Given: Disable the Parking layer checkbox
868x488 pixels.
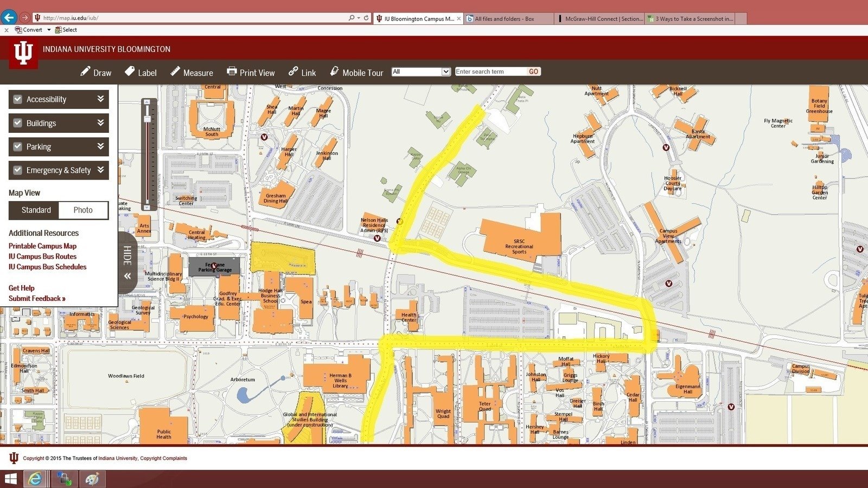Looking at the screenshot, I should click(x=18, y=146).
